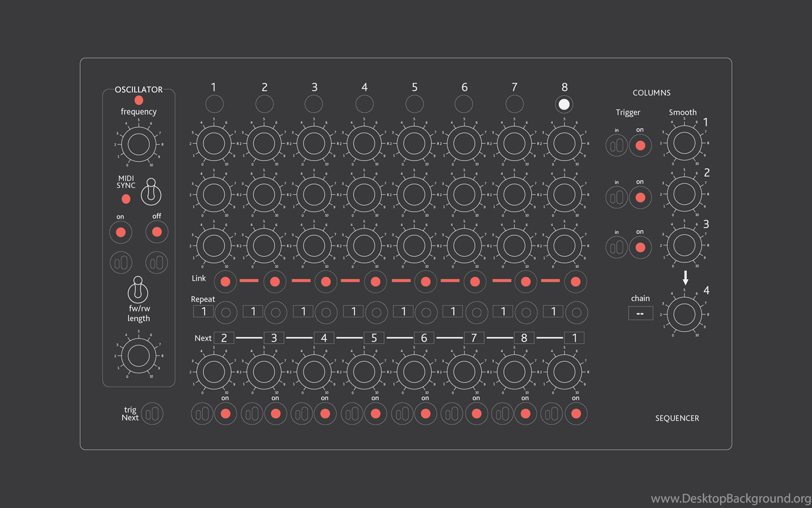
Task: Flip the fw/rw direction toggle switch
Action: pyautogui.click(x=138, y=290)
